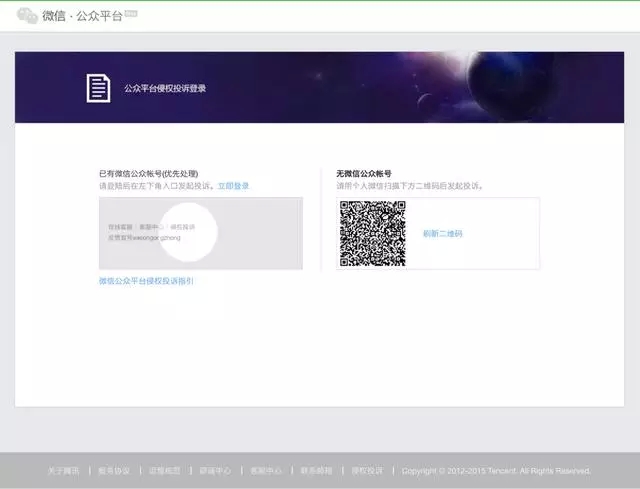Click the document icon in the banner

click(x=97, y=88)
